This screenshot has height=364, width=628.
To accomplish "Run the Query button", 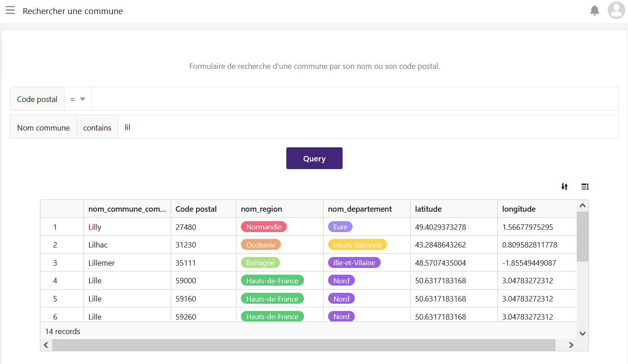I will click(314, 158).
